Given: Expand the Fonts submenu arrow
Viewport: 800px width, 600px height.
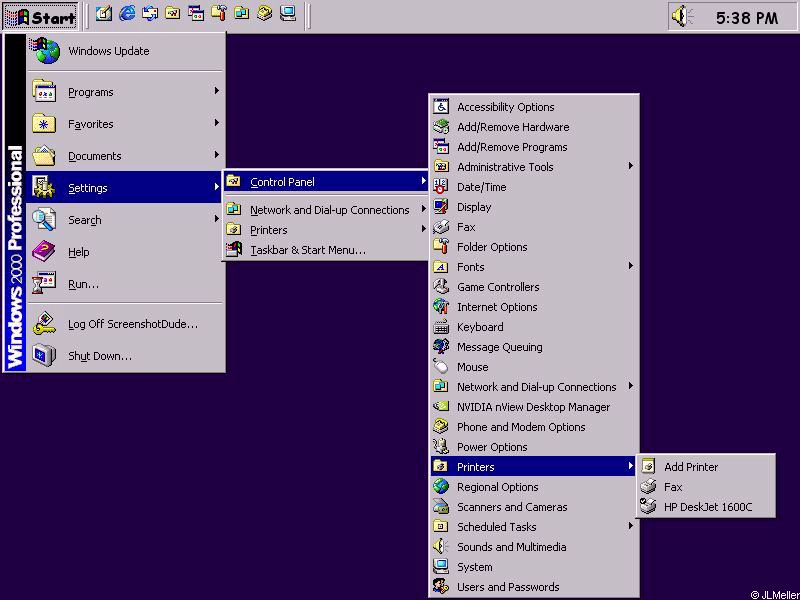Looking at the screenshot, I should 631,266.
